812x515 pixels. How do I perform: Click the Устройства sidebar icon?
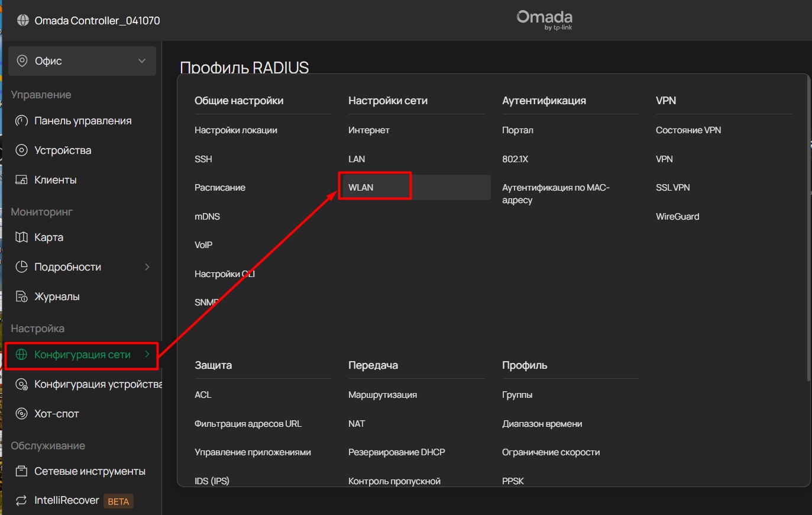point(22,150)
